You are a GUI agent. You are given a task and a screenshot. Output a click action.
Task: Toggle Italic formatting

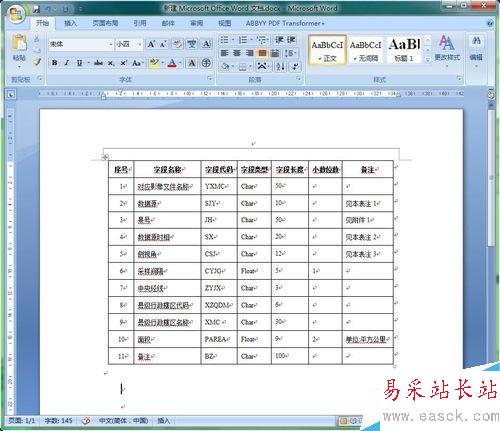[67, 63]
